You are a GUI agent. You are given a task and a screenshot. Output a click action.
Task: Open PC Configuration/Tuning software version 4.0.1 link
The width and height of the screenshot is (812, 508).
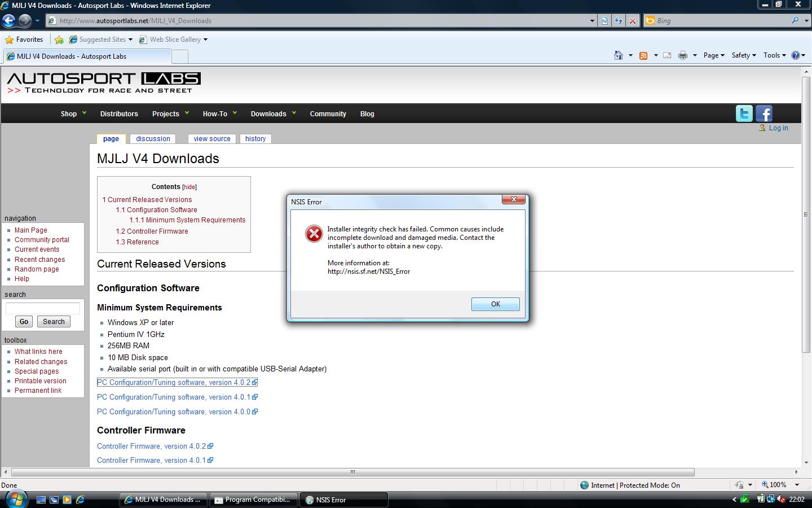tap(177, 397)
